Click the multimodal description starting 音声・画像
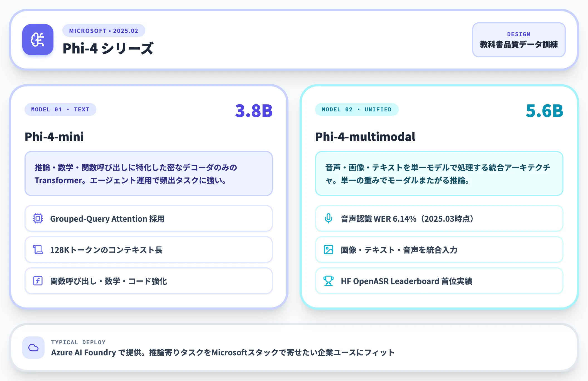The width and height of the screenshot is (588, 381). (439, 174)
